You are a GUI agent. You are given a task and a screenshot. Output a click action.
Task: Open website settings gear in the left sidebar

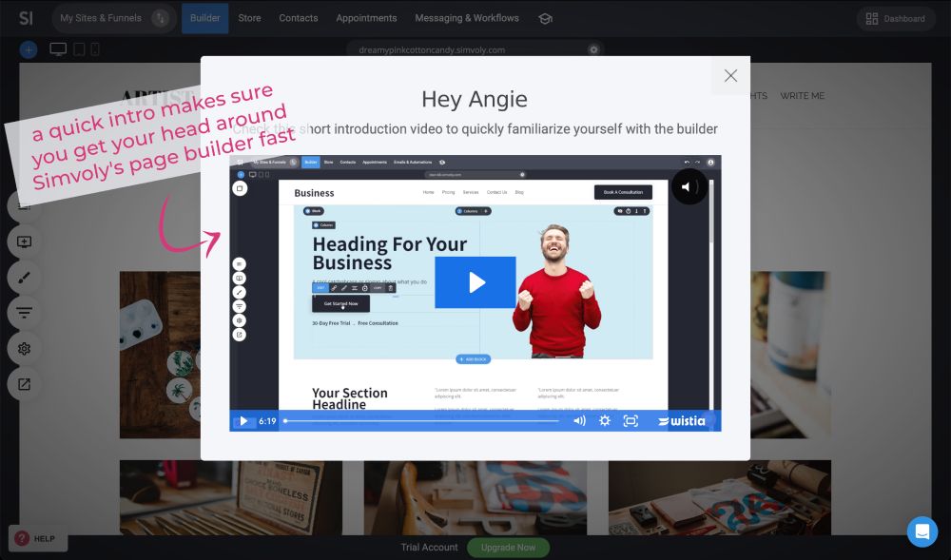pyautogui.click(x=25, y=349)
